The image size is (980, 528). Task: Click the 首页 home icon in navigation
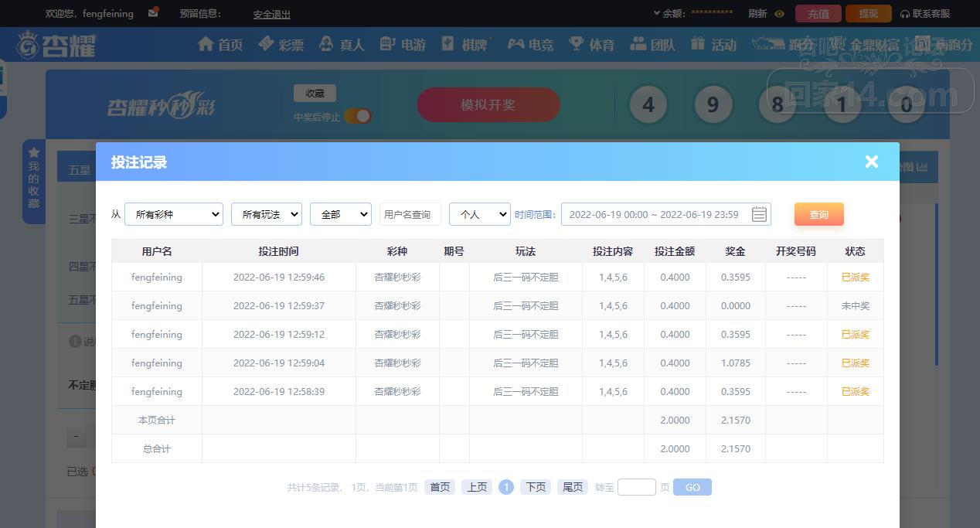(x=206, y=44)
